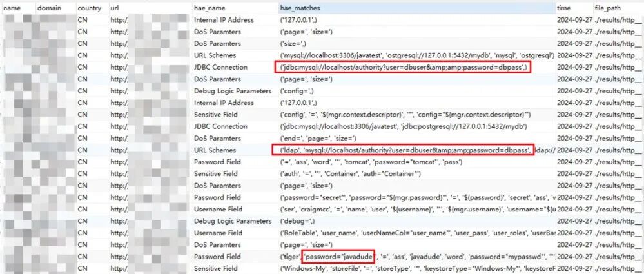This screenshot has width=644, height=274.
Task: Select Password Field cell in tomcat row
Action: 235,162
